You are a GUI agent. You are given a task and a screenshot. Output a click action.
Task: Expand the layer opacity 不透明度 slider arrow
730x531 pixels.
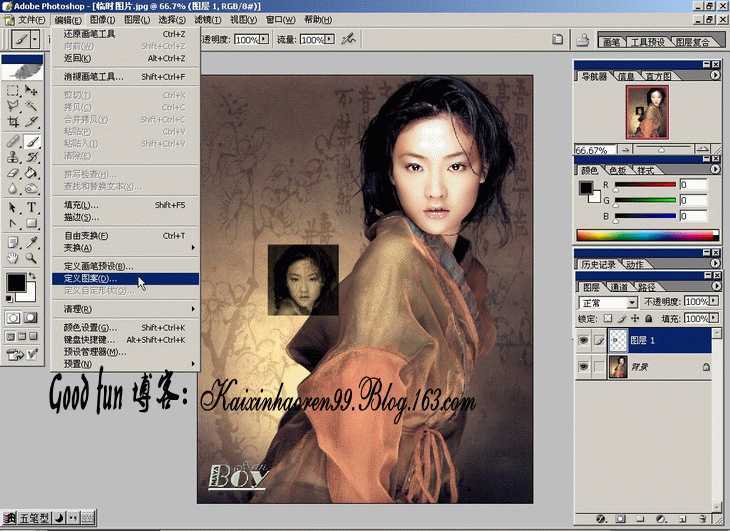pyautogui.click(x=716, y=302)
